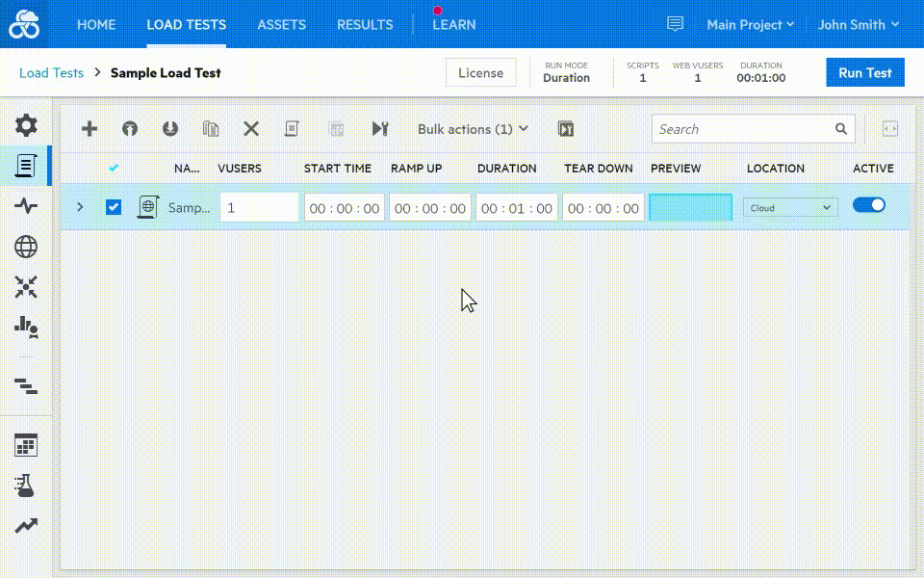Open the settings gear in the sidebar

tap(26, 124)
